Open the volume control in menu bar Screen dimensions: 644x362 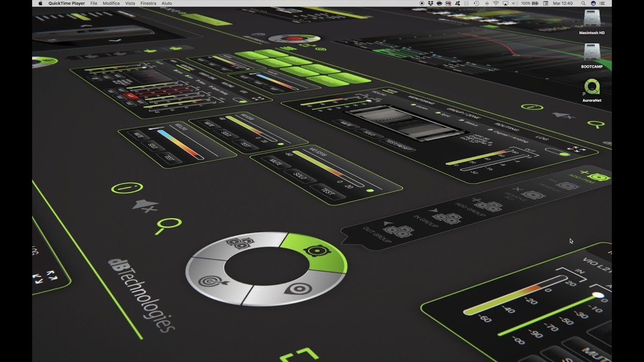click(514, 3)
